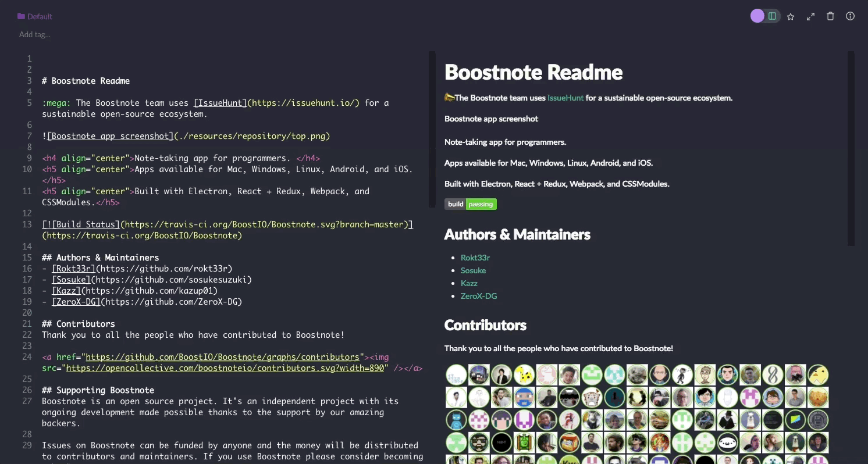This screenshot has height=464, width=868.
Task: Select the split-view editor layout icon
Action: pos(772,16)
